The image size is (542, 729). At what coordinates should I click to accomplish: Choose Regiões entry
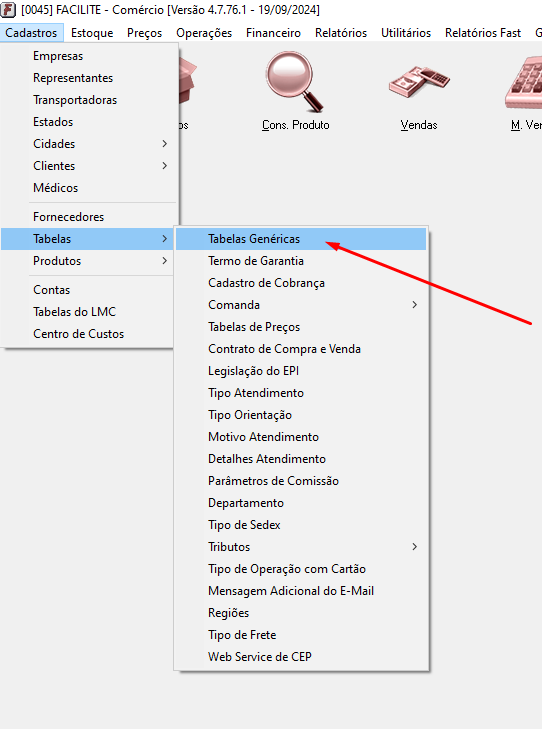click(x=301, y=613)
